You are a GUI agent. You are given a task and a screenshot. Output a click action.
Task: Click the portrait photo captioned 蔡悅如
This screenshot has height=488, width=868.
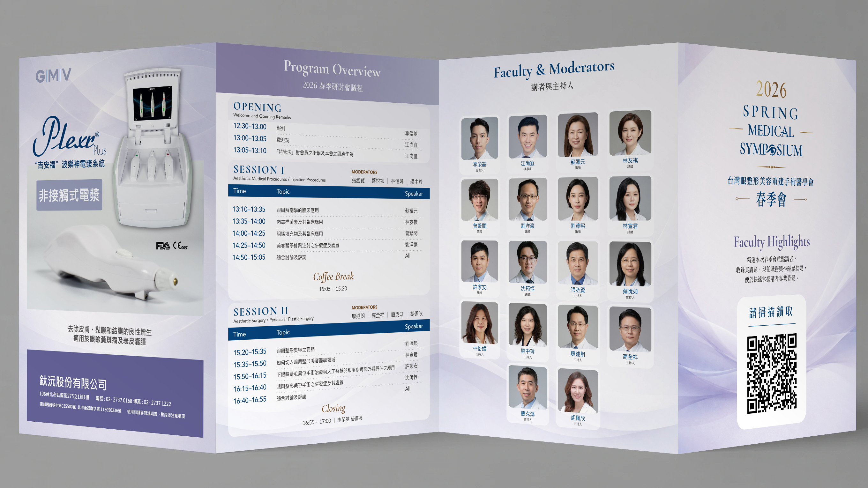pos(630,264)
